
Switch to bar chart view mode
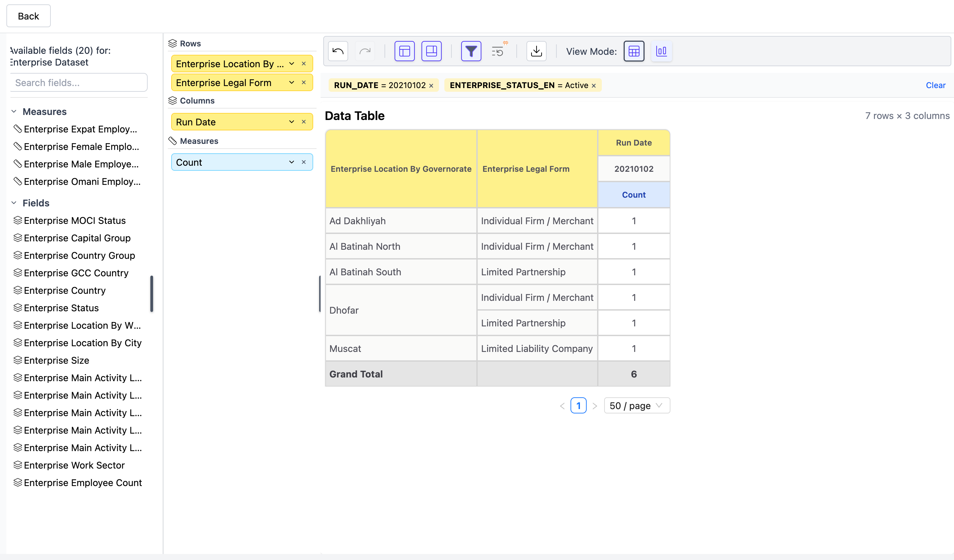coord(661,51)
